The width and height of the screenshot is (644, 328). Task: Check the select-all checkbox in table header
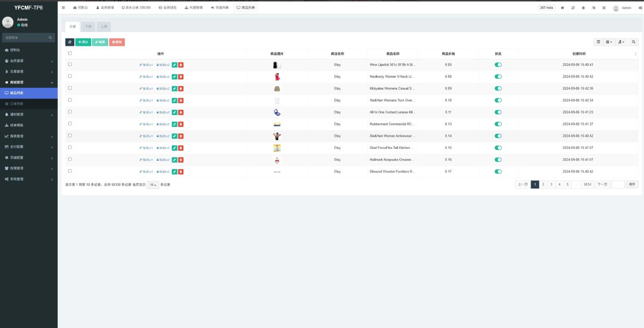[70, 53]
